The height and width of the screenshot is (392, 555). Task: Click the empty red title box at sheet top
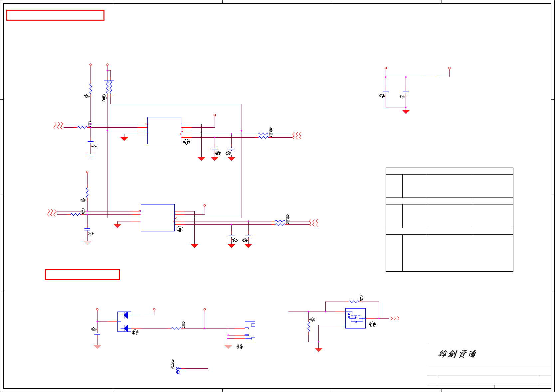(x=55, y=15)
